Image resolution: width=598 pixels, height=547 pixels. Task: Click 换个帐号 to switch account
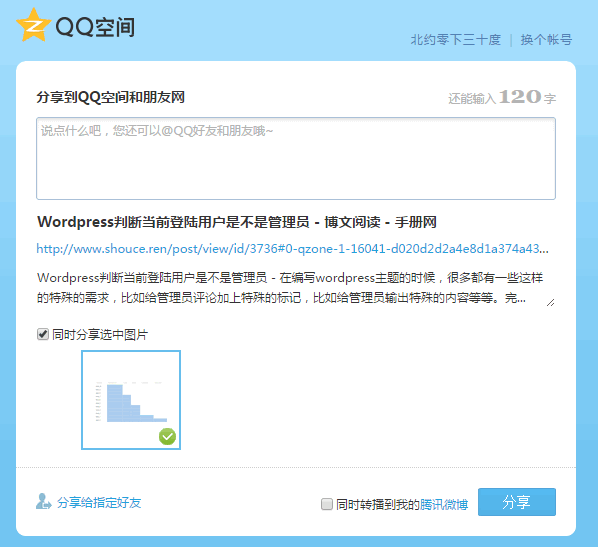546,39
